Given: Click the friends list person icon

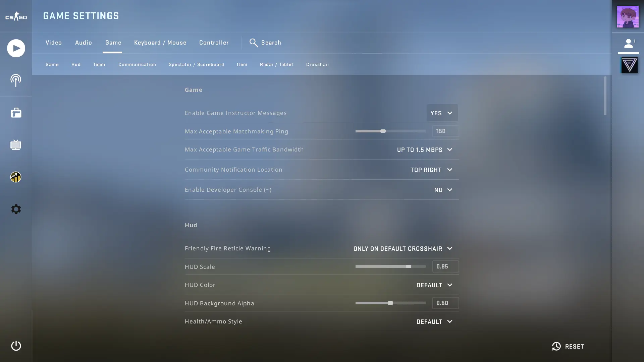Looking at the screenshot, I should point(628,44).
